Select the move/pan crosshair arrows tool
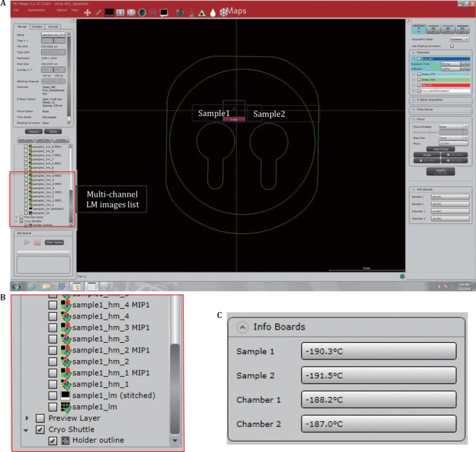The height and width of the screenshot is (452, 476). tap(87, 13)
